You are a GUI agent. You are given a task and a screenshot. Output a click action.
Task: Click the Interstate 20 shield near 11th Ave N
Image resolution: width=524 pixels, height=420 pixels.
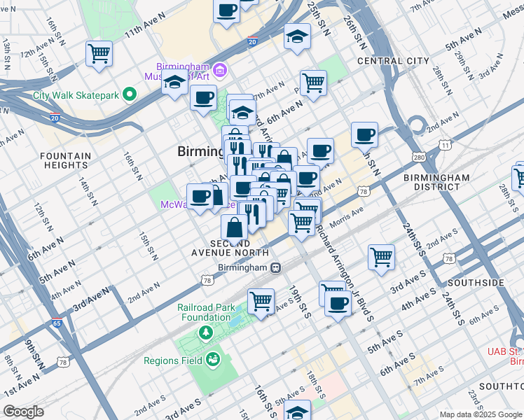(x=253, y=41)
